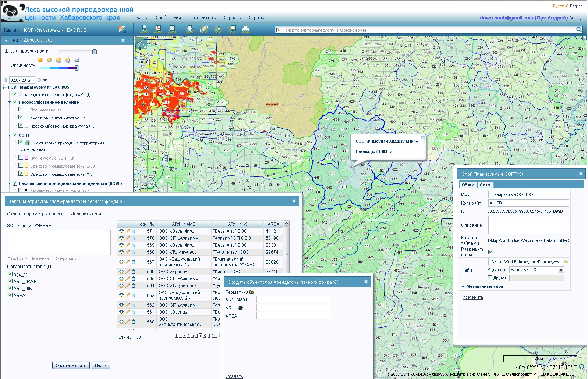Collapse the ООПТ tree group
The height and width of the screenshot is (379, 588).
(x=10, y=135)
